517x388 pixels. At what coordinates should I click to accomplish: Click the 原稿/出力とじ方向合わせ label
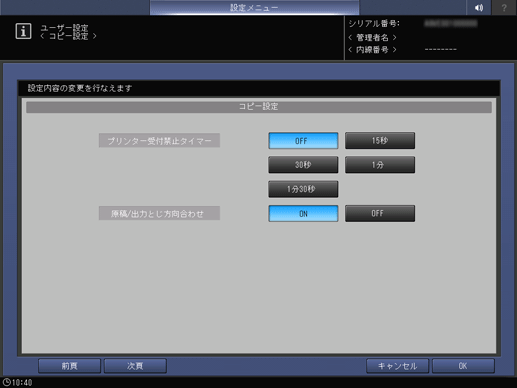click(159, 213)
